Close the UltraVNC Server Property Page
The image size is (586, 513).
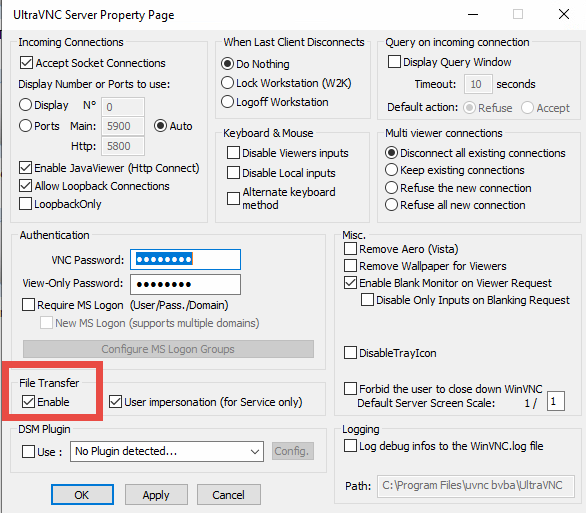pos(564,14)
